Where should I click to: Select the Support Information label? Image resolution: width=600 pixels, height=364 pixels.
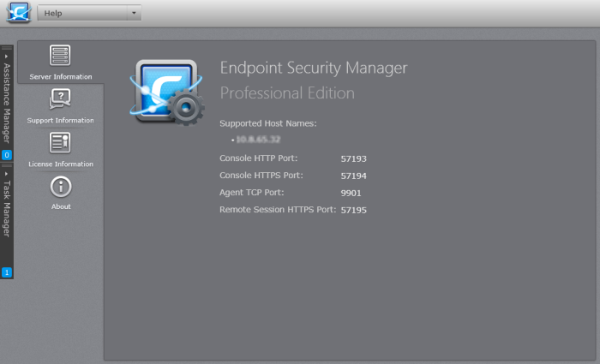(61, 120)
